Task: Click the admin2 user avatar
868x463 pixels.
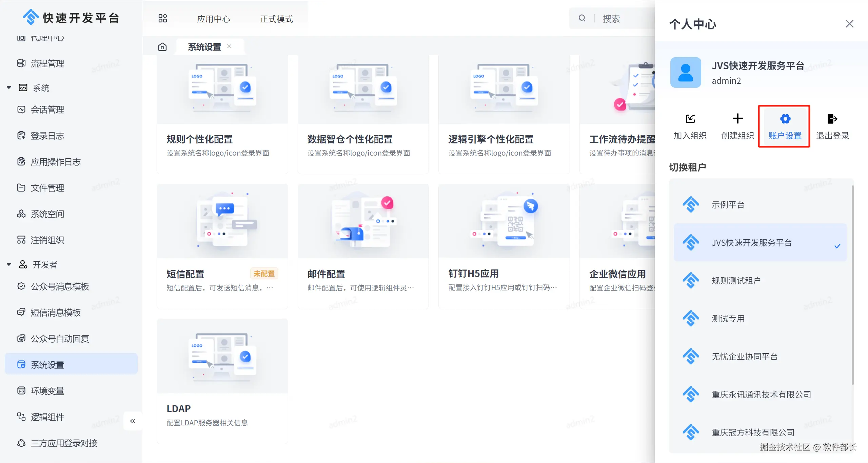Action: point(685,73)
